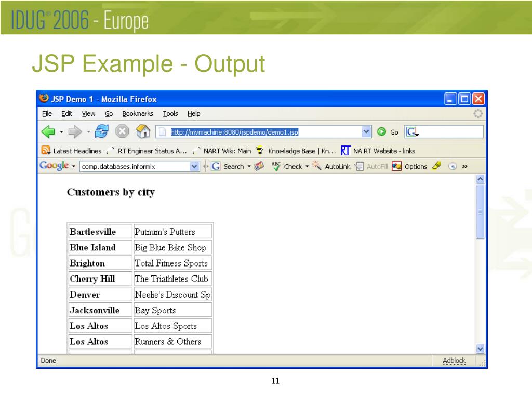Select the URL in the address bar

pyautogui.click(x=234, y=131)
